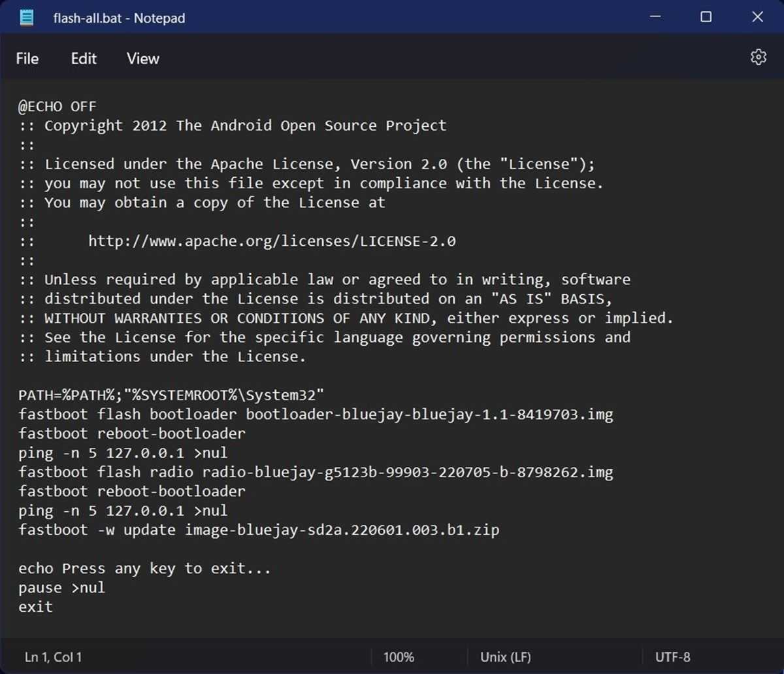Click the UTF-8 encoding indicator
Screen dimensions: 784x674
[673, 657]
